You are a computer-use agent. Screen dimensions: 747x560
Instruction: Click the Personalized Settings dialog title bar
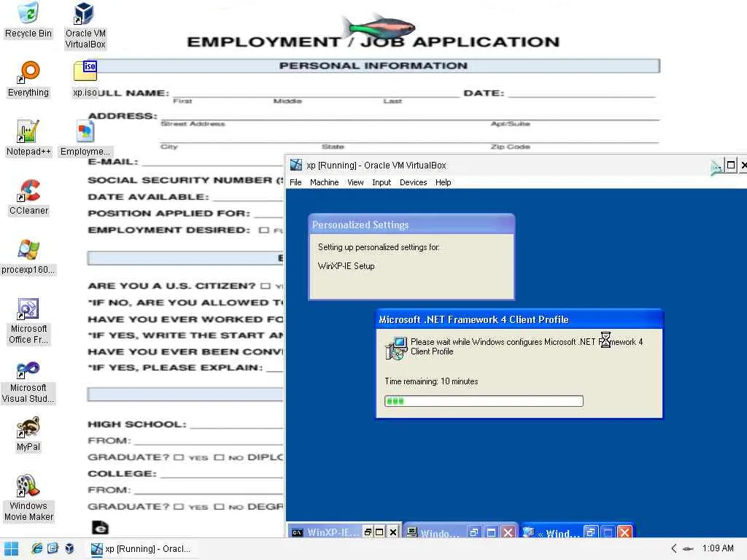(x=411, y=225)
